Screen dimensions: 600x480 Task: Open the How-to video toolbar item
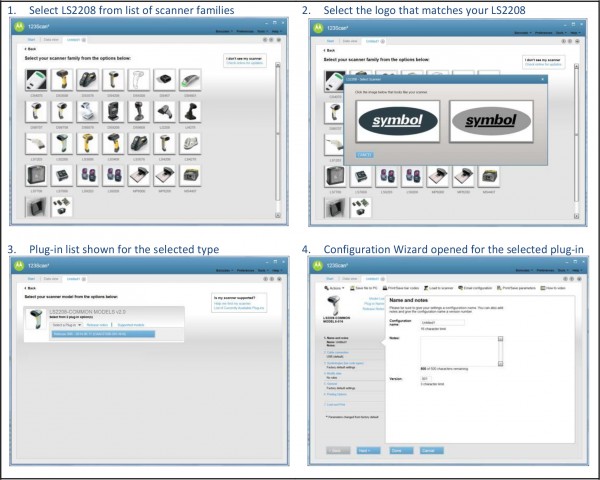coord(553,288)
